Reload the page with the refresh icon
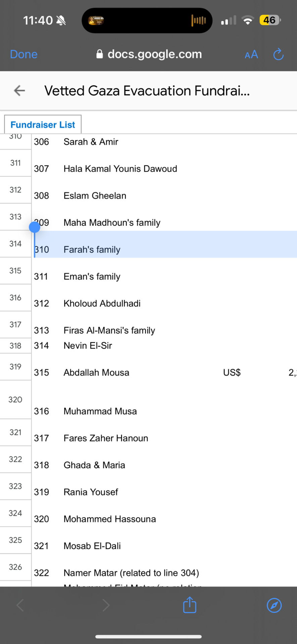297x644 pixels. pyautogui.click(x=278, y=54)
